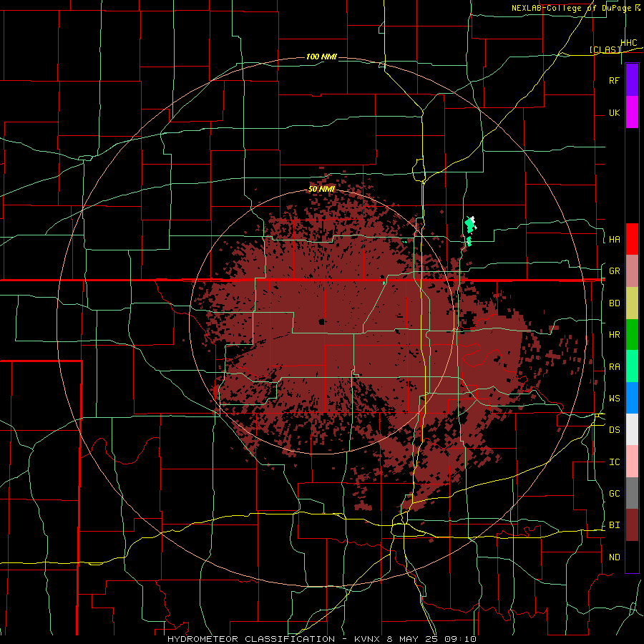The height and width of the screenshot is (644, 644).
Task: Click the 'IC' legend label
Action: (x=614, y=462)
